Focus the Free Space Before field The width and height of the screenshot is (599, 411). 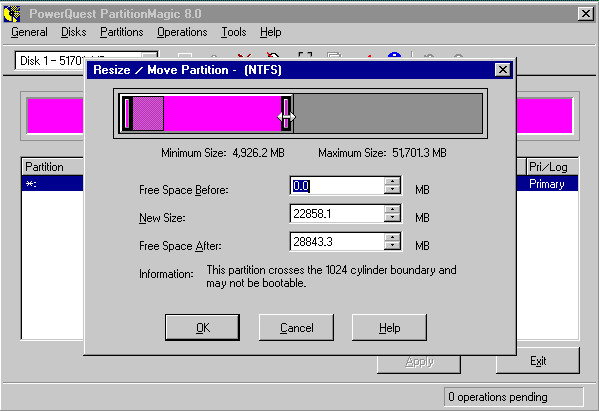click(x=337, y=186)
